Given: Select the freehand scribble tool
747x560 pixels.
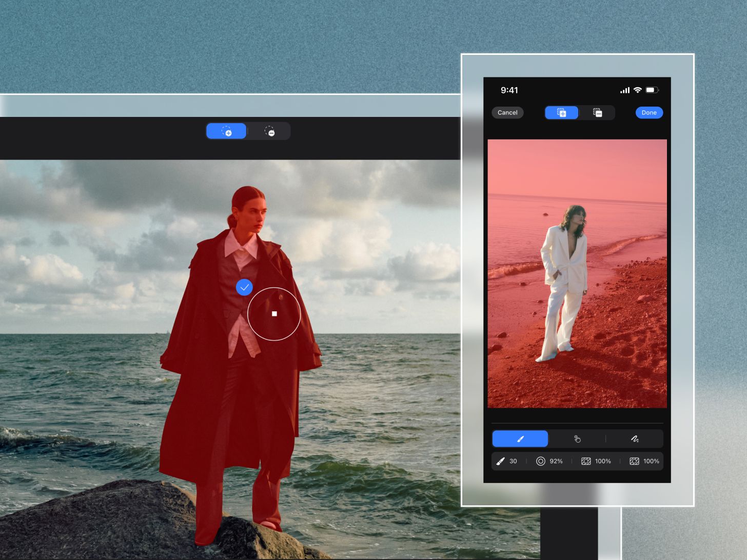Looking at the screenshot, I should click(x=635, y=439).
